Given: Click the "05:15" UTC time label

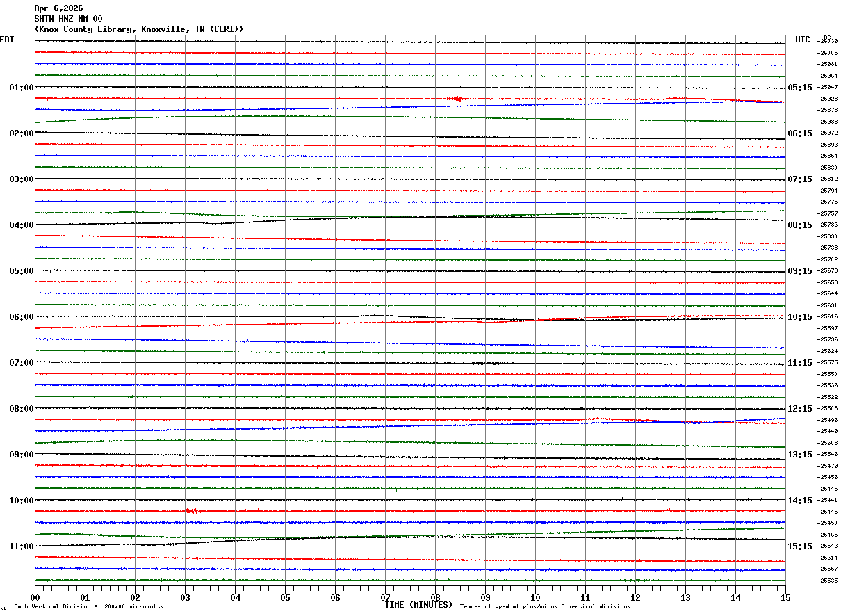Looking at the screenshot, I should [x=800, y=88].
